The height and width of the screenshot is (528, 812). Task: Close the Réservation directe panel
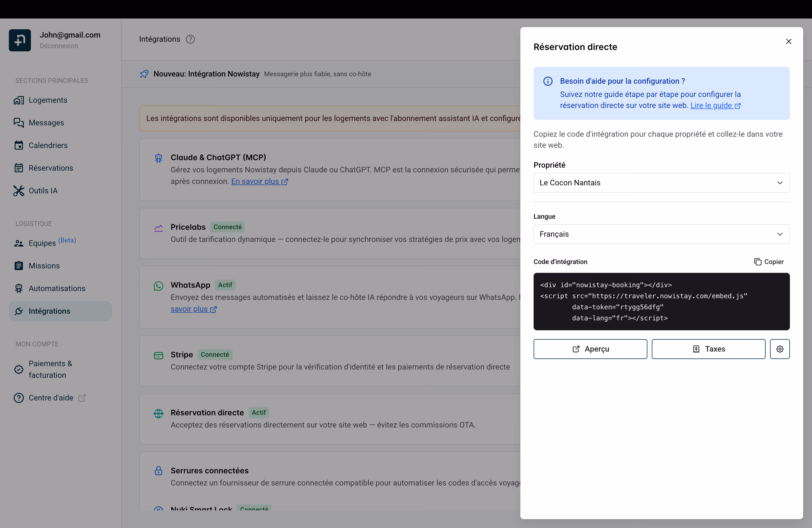pos(789,42)
